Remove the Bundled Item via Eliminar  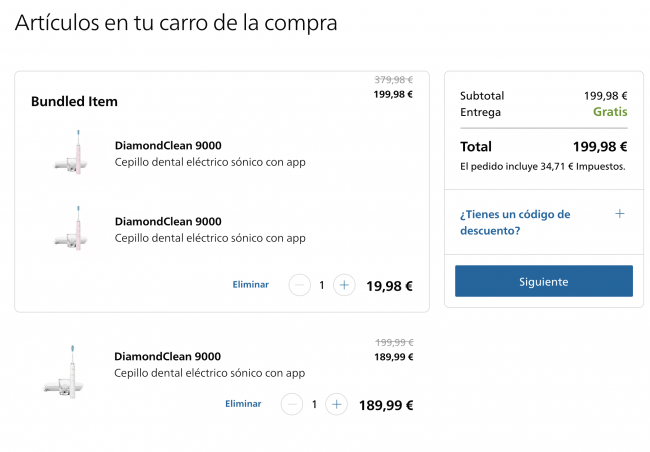(x=250, y=284)
